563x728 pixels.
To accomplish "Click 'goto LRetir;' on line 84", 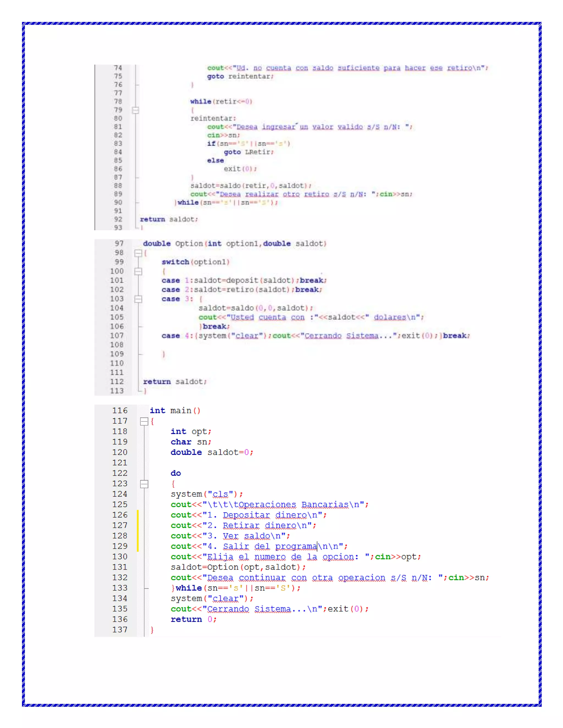I will (249, 152).
